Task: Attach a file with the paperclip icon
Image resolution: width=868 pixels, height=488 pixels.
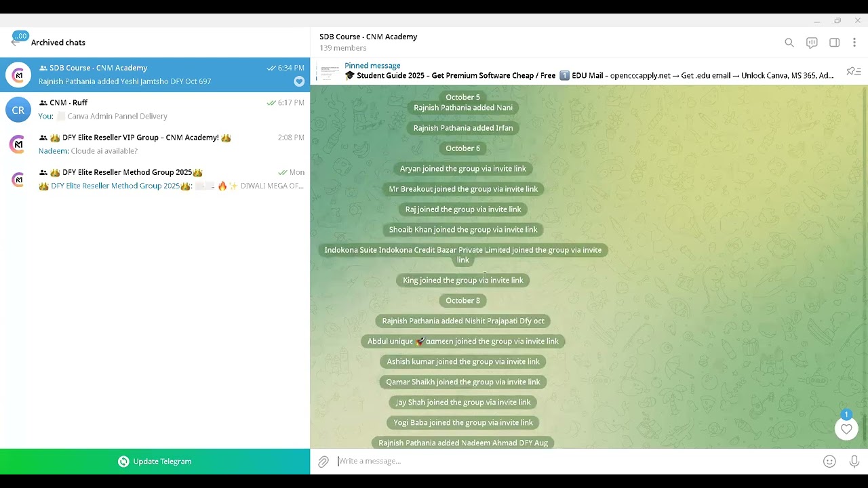Action: click(323, 462)
